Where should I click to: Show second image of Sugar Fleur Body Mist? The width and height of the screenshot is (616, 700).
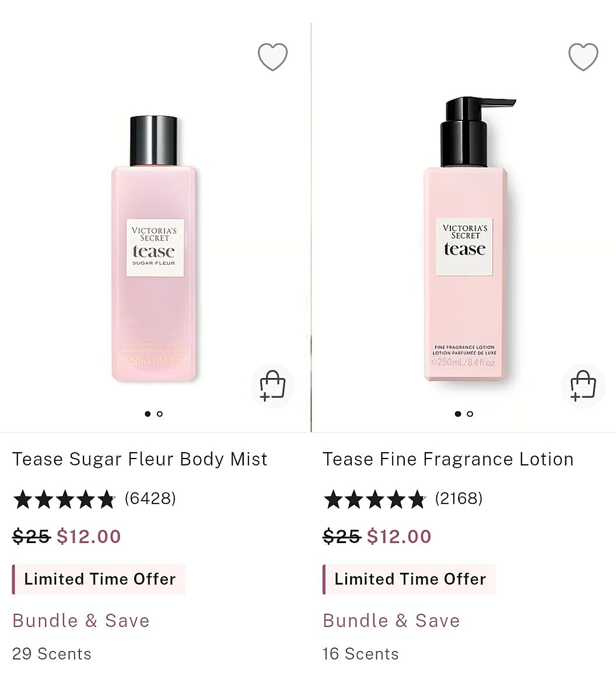click(x=160, y=414)
